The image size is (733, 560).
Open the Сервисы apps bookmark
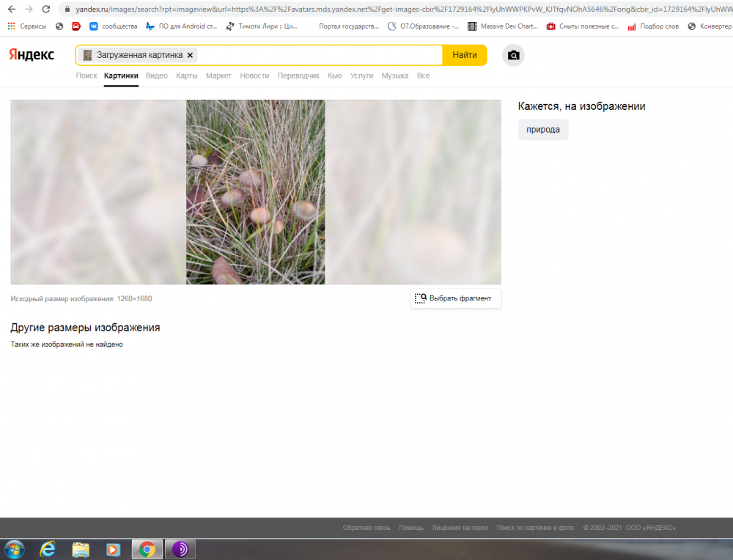coord(27,26)
